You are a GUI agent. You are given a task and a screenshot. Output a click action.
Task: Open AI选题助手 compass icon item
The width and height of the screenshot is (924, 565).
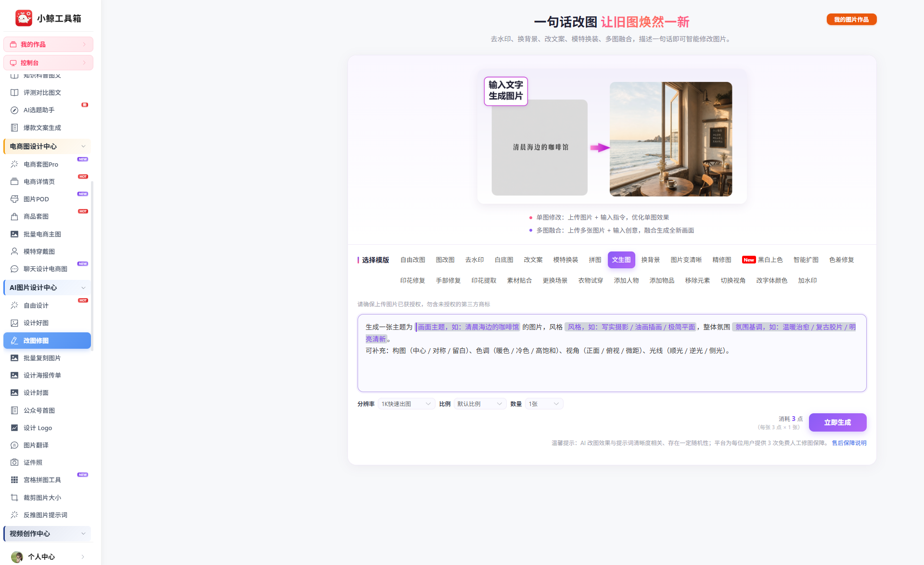pos(14,110)
